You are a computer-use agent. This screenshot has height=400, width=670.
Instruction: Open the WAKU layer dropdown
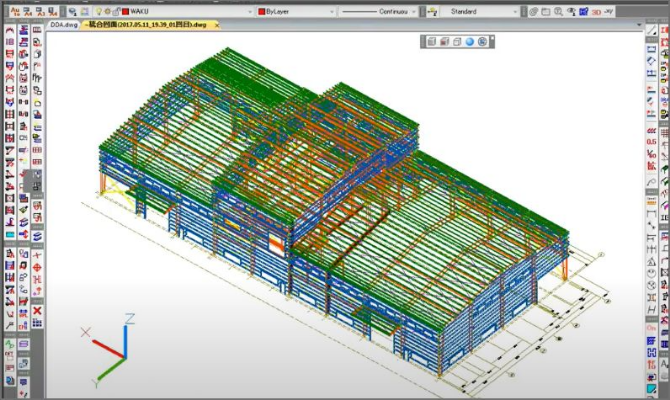point(250,12)
